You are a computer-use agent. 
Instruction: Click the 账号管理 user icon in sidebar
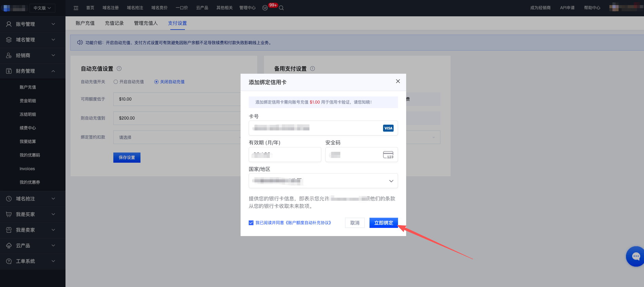[9, 24]
